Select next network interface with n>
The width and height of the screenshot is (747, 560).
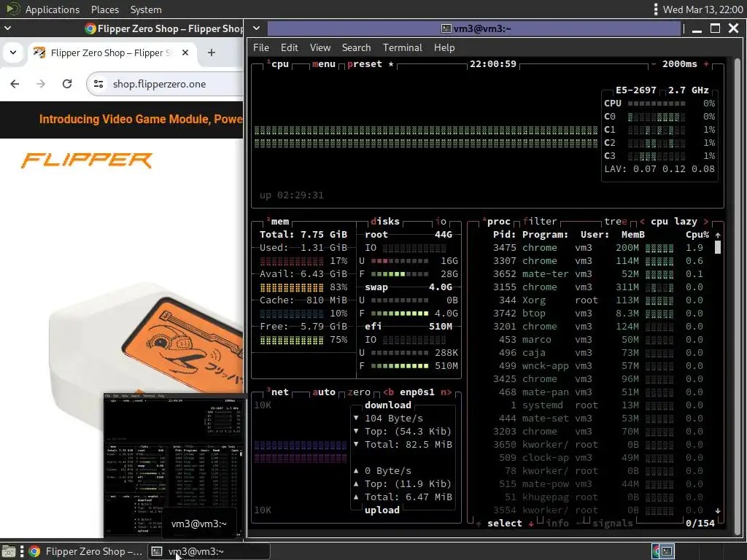click(446, 392)
